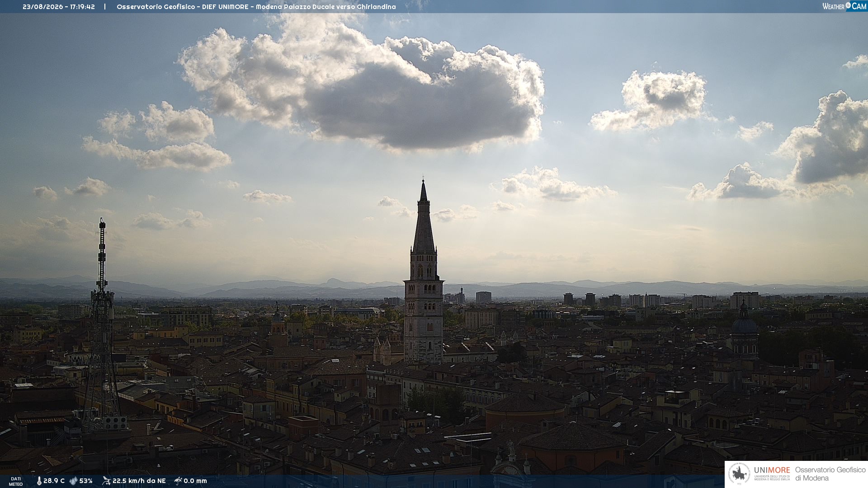Click the Osservatorio Geofisico camera title text
This screenshot has height=488, width=868.
pyautogui.click(x=256, y=7)
